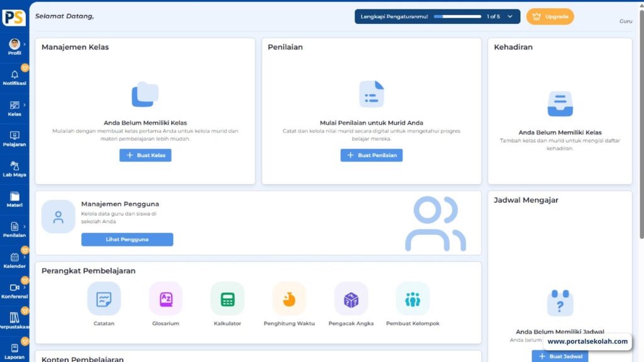The height and width of the screenshot is (362, 644).
Task: Open Notifikasi bell in sidebar
Action: pyautogui.click(x=14, y=77)
